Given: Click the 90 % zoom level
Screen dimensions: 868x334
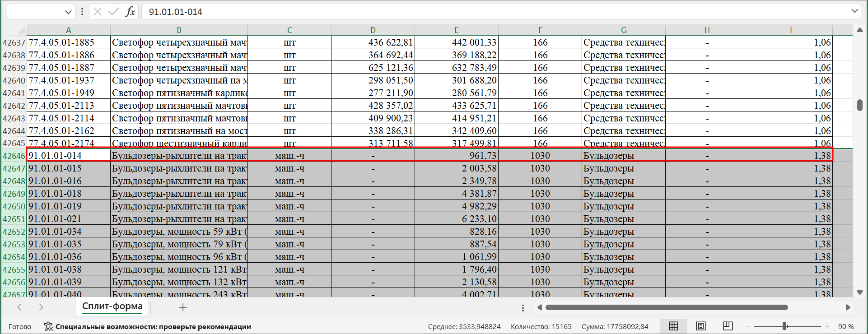Looking at the screenshot, I should (x=846, y=326).
